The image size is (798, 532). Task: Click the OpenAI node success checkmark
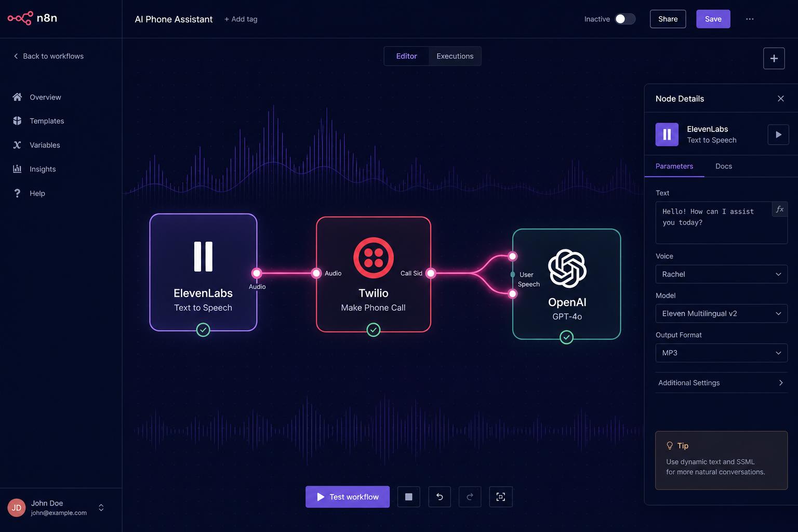click(567, 338)
